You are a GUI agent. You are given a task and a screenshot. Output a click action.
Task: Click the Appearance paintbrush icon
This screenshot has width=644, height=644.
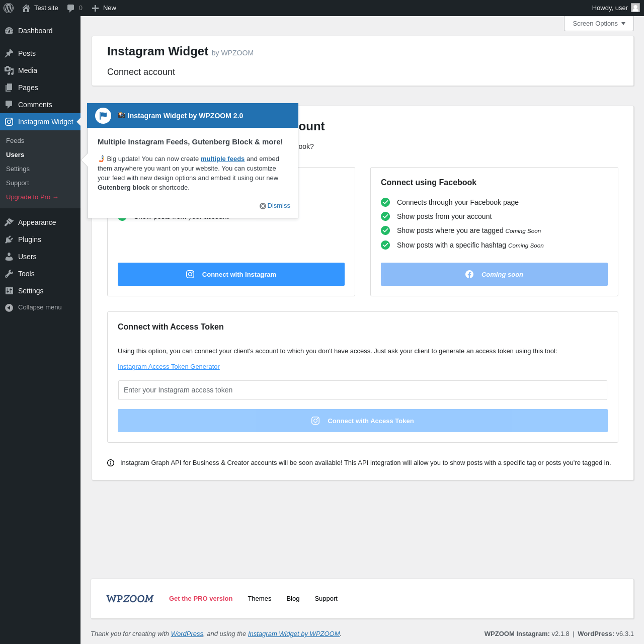pos(9,222)
